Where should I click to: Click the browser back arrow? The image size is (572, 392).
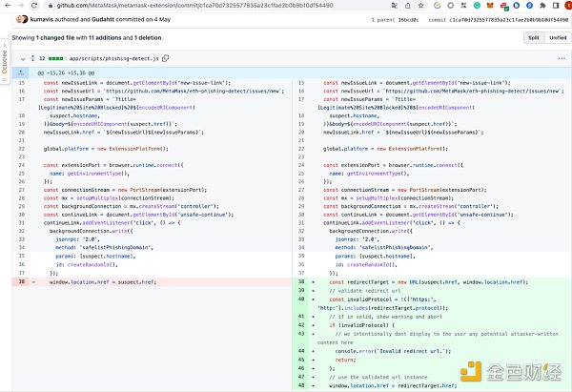(9, 5)
